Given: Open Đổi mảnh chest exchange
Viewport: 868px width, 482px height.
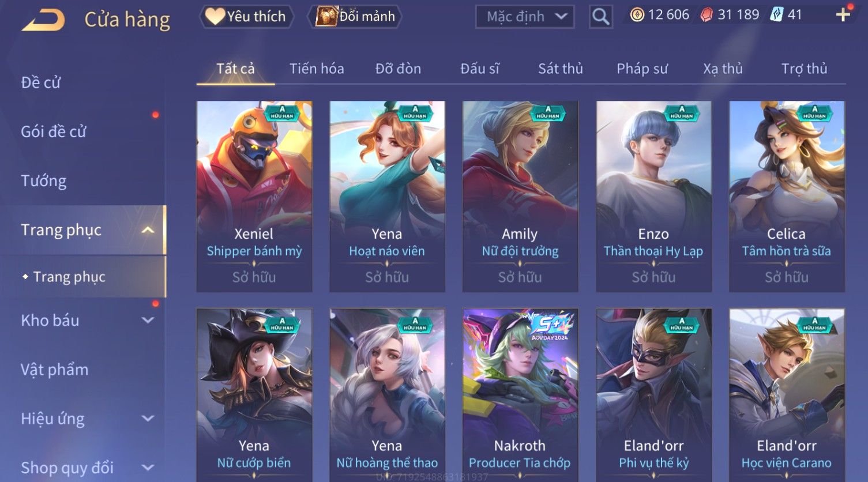Looking at the screenshot, I should click(x=356, y=16).
